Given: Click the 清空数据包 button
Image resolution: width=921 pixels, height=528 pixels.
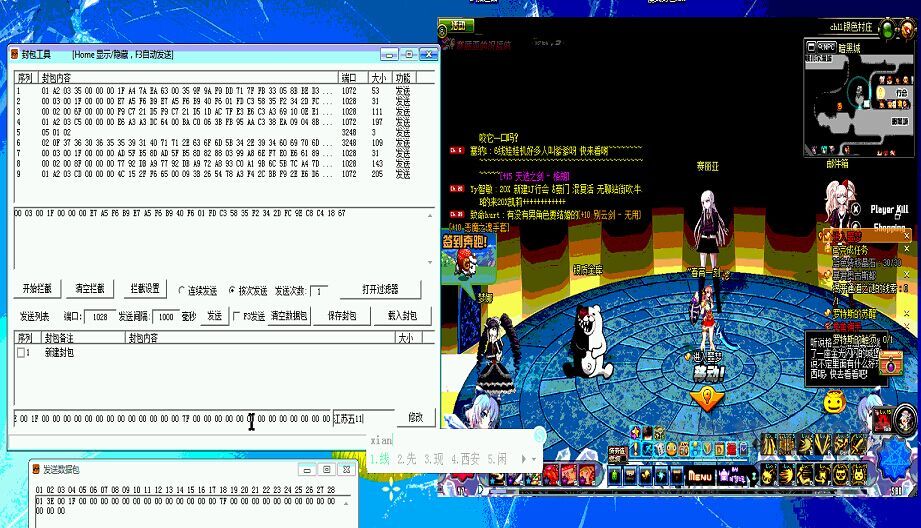Looking at the screenshot, I should [289, 316].
